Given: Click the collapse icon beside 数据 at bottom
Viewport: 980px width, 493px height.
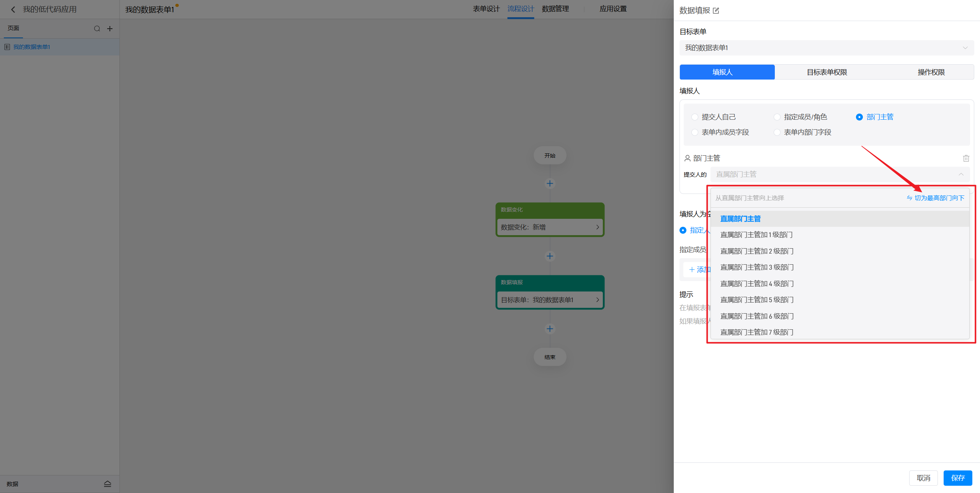Looking at the screenshot, I should pos(108,484).
